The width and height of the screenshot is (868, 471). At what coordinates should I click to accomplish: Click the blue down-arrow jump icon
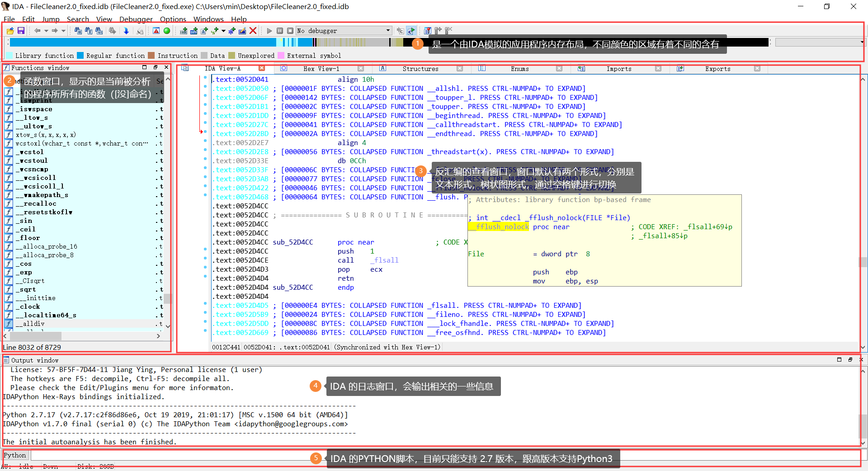tap(126, 31)
